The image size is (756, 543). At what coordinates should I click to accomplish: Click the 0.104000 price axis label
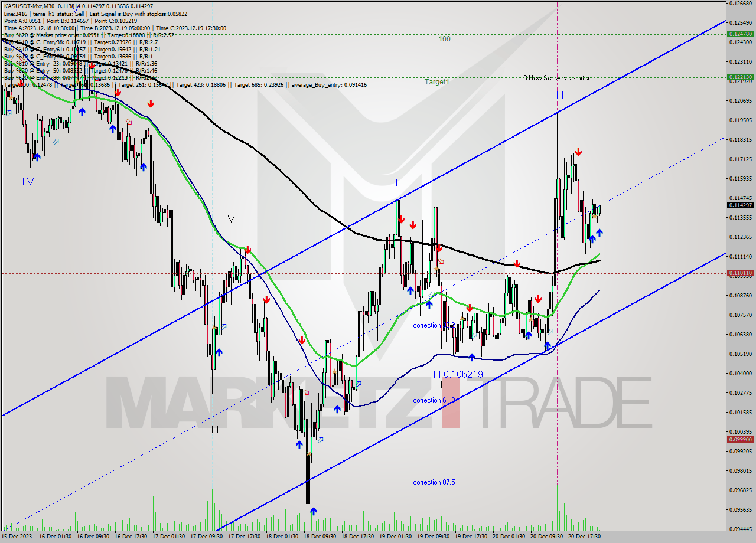tap(741, 373)
